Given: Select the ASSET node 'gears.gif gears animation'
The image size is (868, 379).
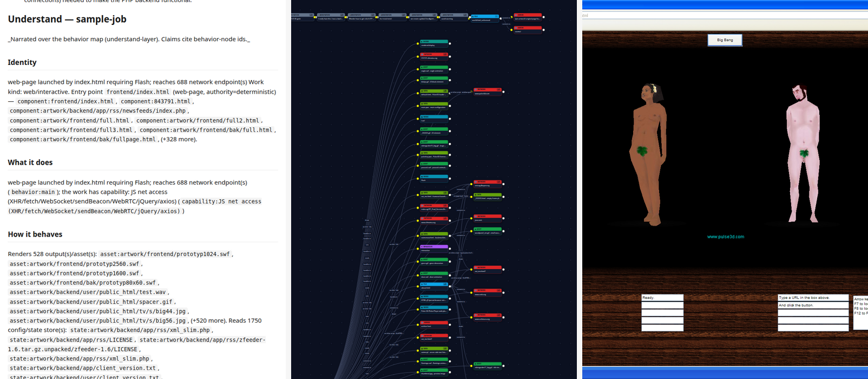Looking at the screenshot, I should [x=434, y=262].
